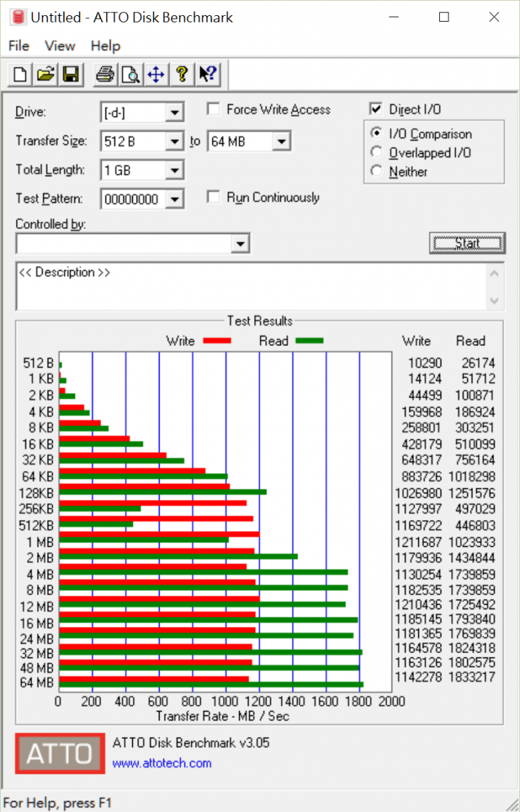The width and height of the screenshot is (520, 812).
Task: Click the read value 446803
Action: coord(475,526)
